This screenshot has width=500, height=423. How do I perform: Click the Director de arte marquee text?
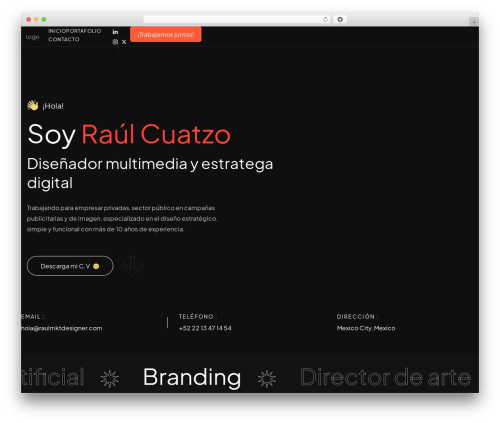pos(386,378)
